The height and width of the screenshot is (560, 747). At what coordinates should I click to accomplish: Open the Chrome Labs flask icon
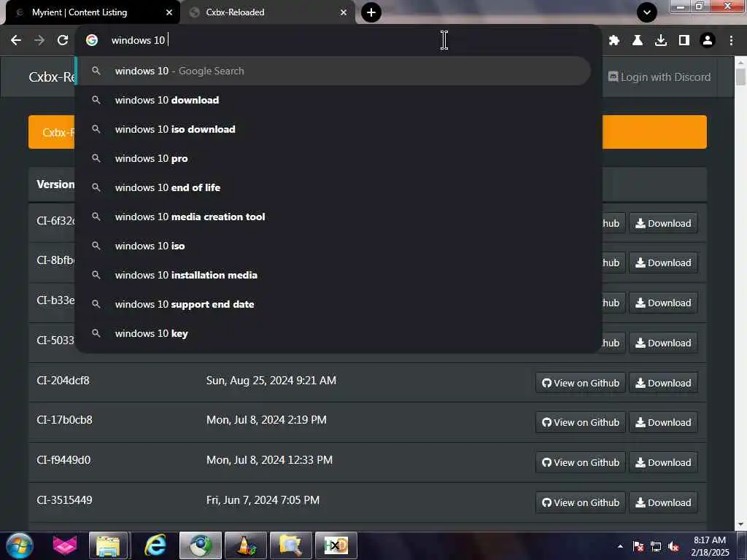pyautogui.click(x=637, y=41)
